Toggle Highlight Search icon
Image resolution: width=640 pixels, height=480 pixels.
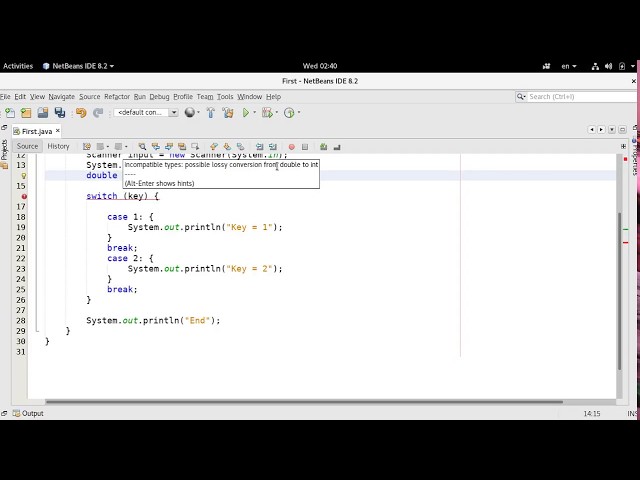pos(182,147)
